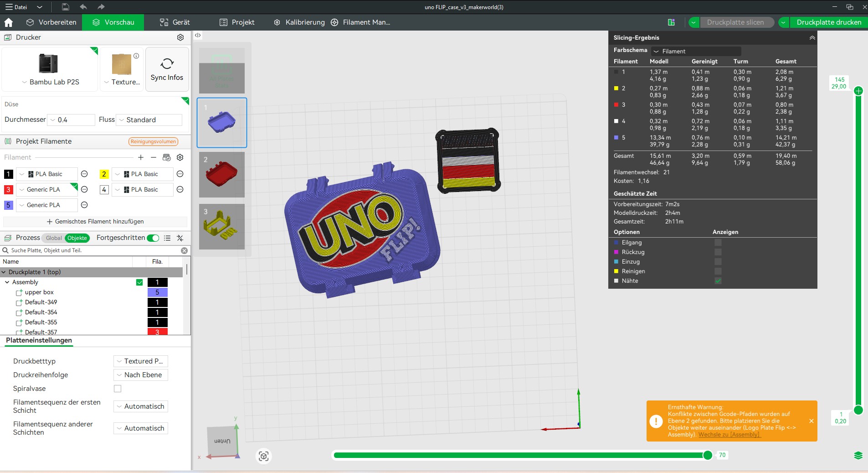Open the Farbschema Filament dropdown
868x473 pixels.
696,51
